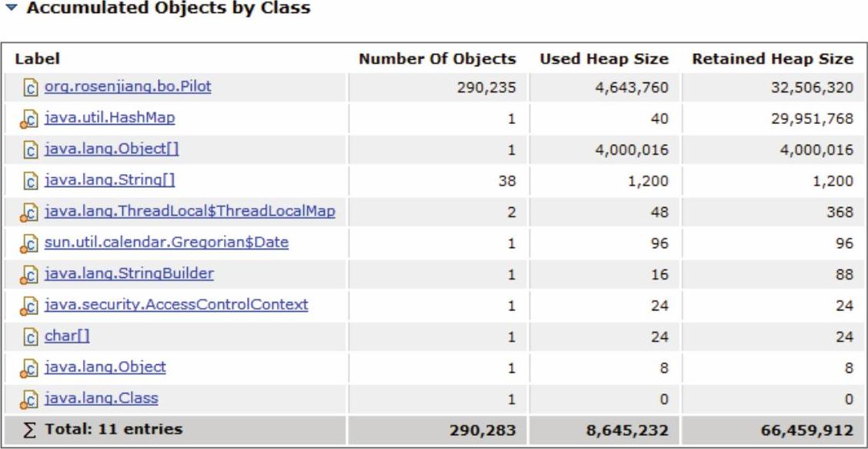Click the icon beside ThreadLocal$ThreadLocalMap

click(29, 213)
